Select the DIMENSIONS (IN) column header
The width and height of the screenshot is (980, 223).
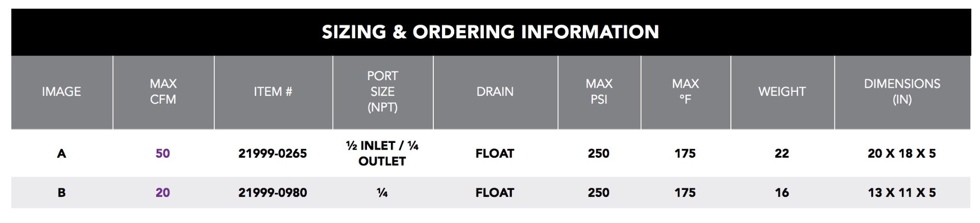click(x=902, y=92)
